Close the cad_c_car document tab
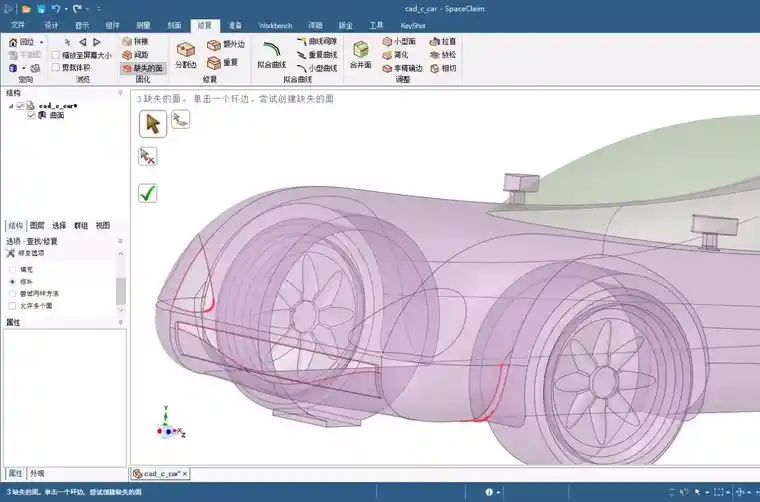This screenshot has width=760, height=502. (185, 474)
